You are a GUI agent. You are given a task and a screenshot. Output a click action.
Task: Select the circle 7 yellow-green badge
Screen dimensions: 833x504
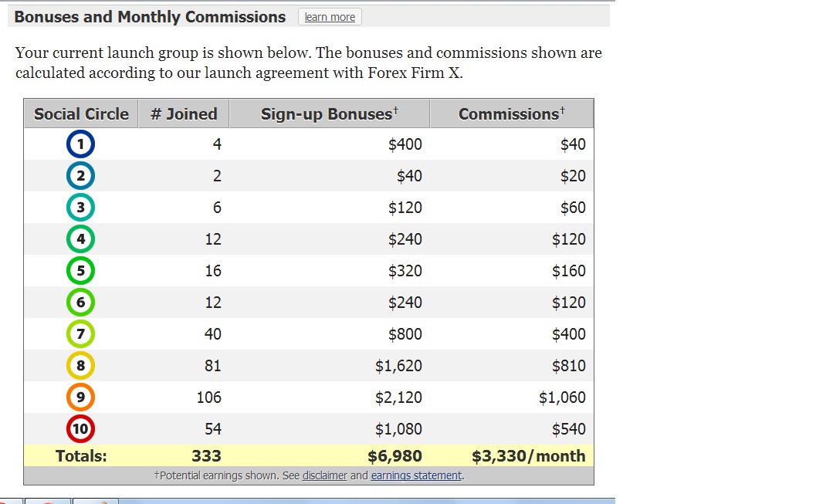[81, 334]
